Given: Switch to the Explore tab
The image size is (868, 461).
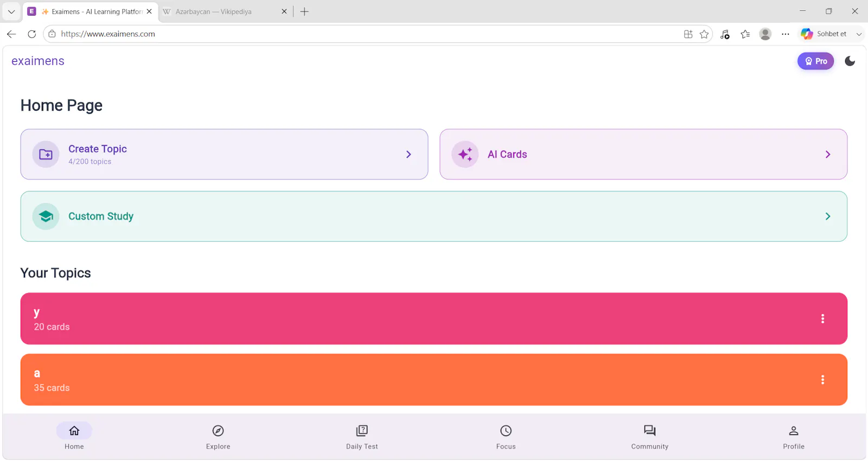Looking at the screenshot, I should pyautogui.click(x=218, y=437).
